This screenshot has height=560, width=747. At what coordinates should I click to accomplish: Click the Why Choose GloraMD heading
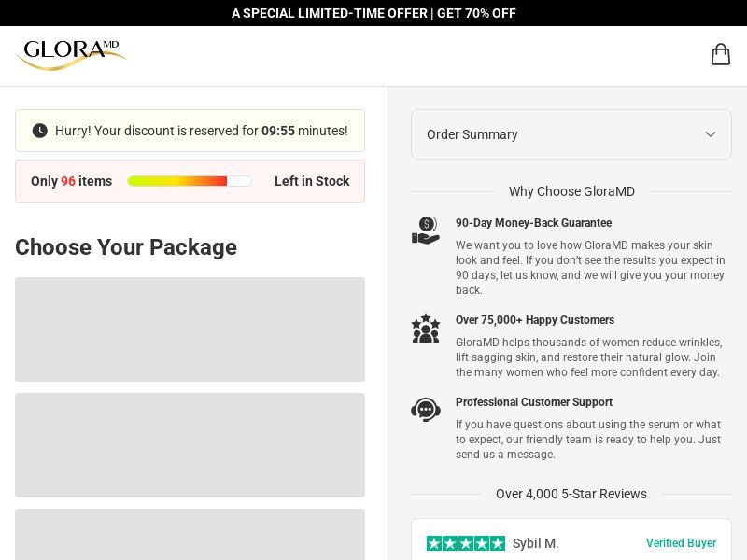click(x=571, y=191)
